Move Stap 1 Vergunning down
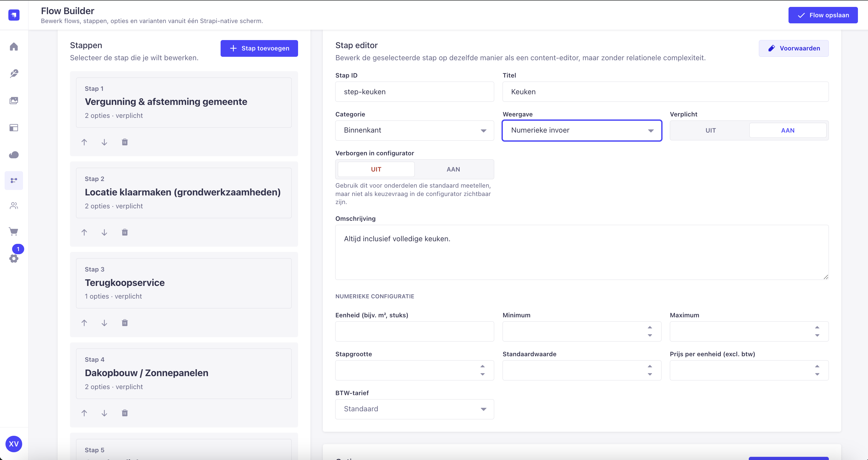The width and height of the screenshot is (868, 460). click(x=105, y=142)
